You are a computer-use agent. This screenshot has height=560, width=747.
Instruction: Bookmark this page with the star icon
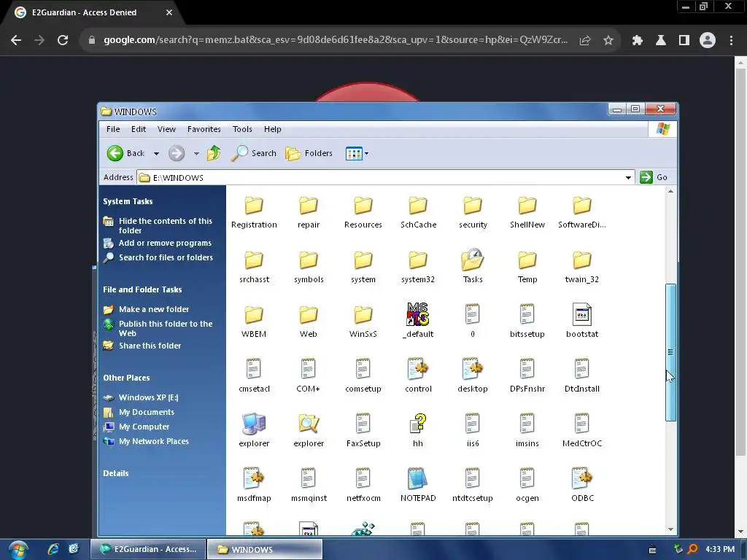608,41
